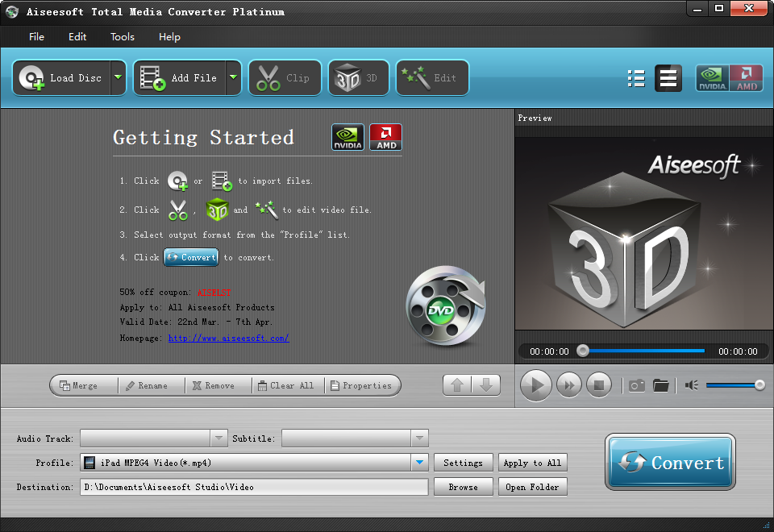
Task: Browse for destination folder
Action: tap(463, 487)
